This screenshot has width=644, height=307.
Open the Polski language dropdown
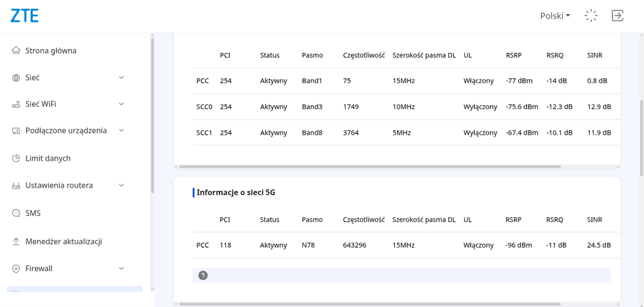point(554,15)
